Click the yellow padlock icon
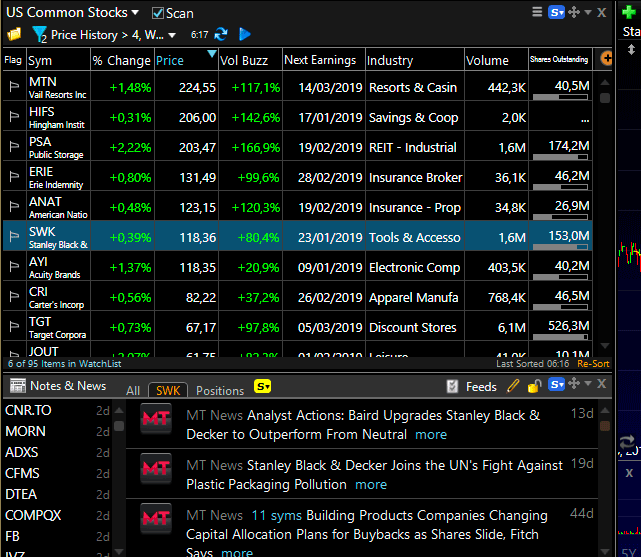Viewport: 641px width, 557px height. pos(534,386)
